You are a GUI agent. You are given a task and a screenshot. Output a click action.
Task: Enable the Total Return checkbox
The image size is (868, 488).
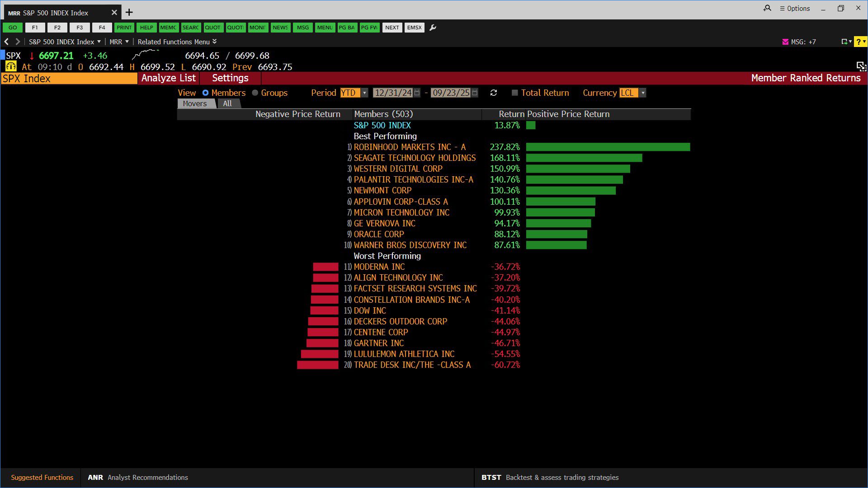click(x=514, y=93)
